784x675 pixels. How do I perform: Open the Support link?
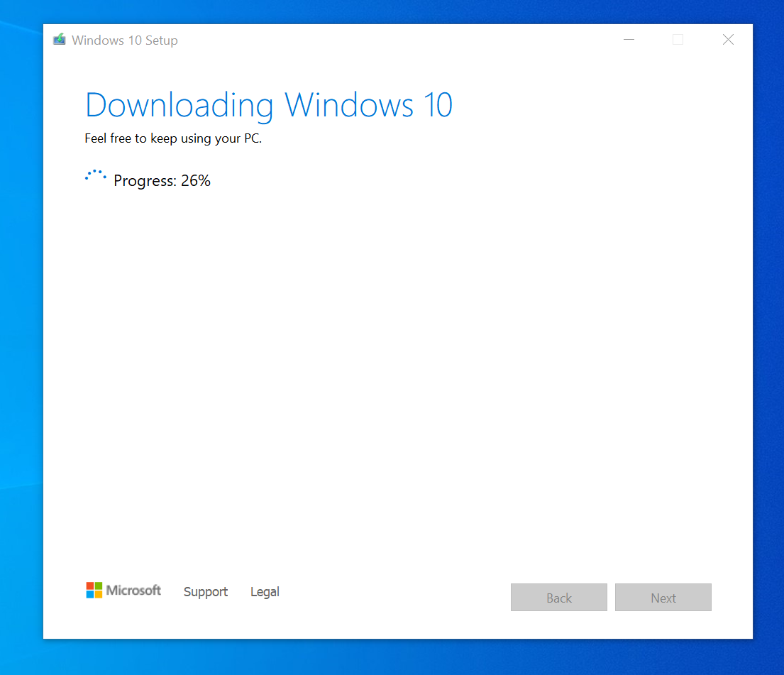coord(206,592)
